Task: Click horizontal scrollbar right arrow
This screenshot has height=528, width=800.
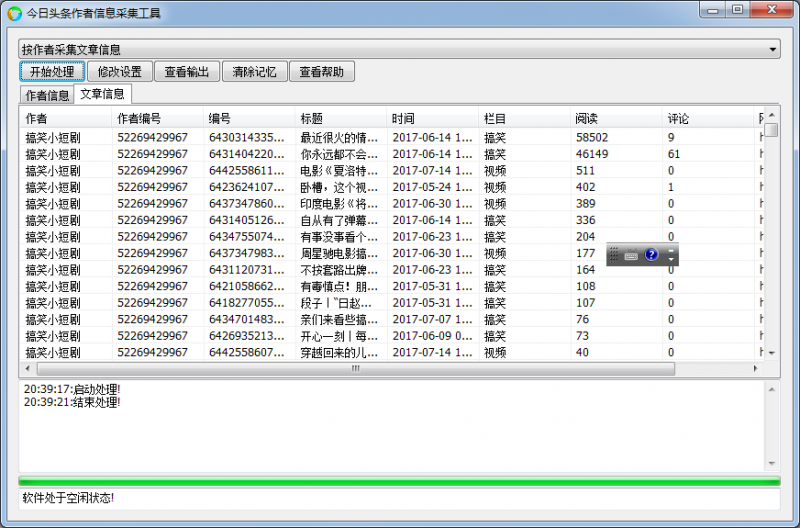Action: [x=756, y=368]
